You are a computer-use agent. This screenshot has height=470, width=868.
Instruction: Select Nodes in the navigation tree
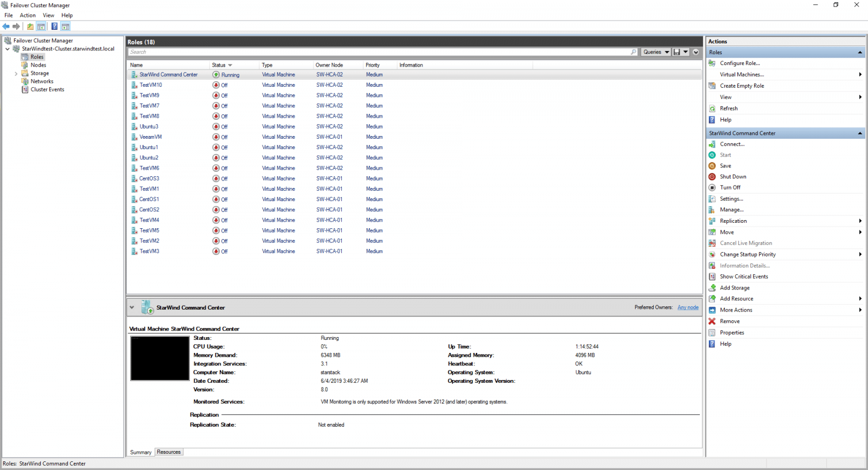pyautogui.click(x=38, y=65)
